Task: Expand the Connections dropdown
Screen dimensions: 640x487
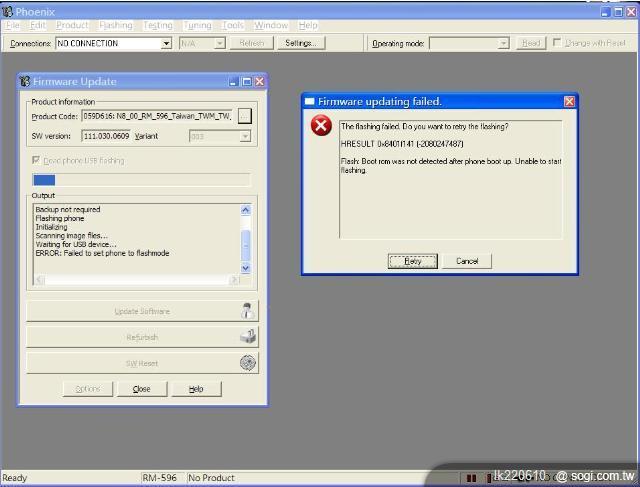Action: point(166,43)
